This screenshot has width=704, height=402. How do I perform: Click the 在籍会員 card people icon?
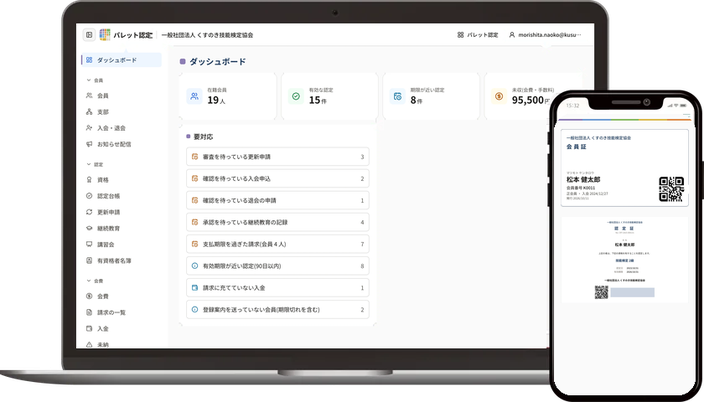tap(194, 96)
